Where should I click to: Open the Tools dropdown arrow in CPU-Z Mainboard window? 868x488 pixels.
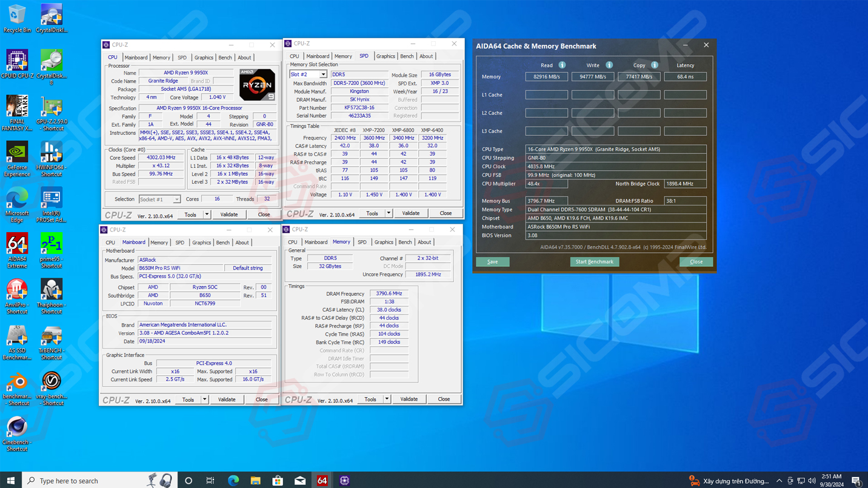pyautogui.click(x=204, y=399)
